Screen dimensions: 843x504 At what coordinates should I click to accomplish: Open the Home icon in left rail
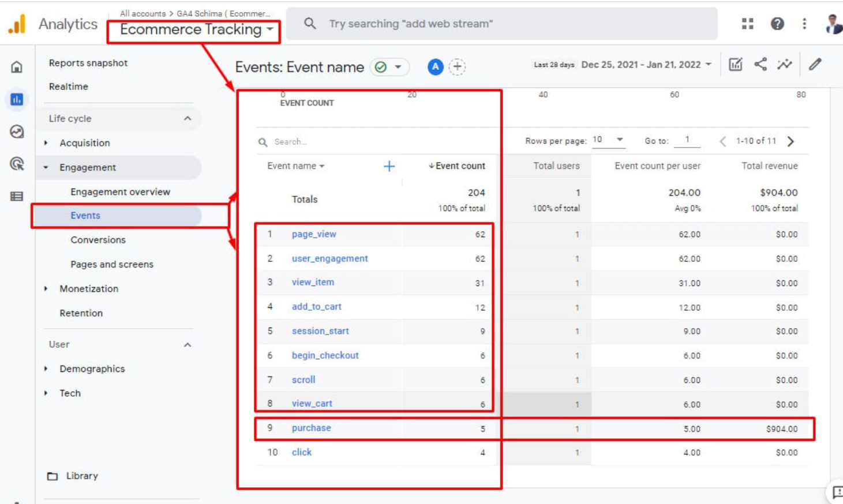(x=17, y=67)
